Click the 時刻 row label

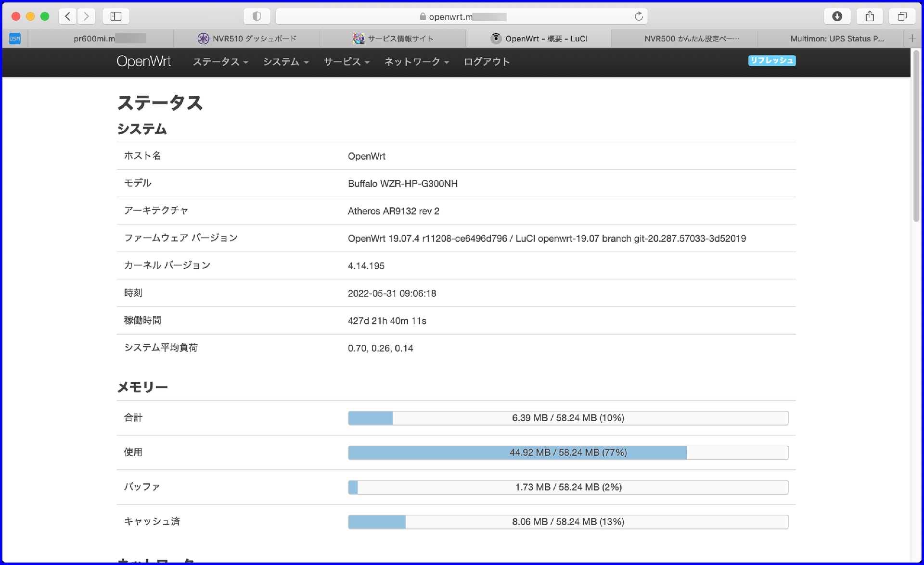133,293
